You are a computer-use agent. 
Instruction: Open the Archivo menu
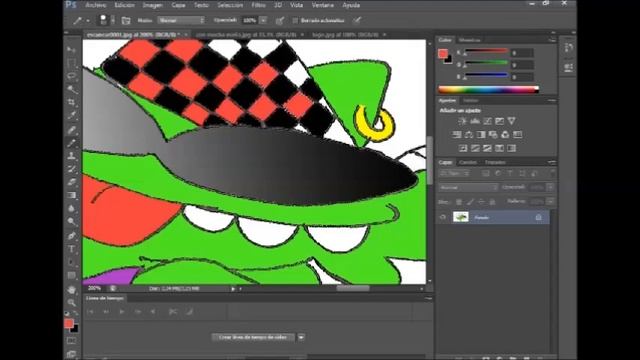(96, 5)
